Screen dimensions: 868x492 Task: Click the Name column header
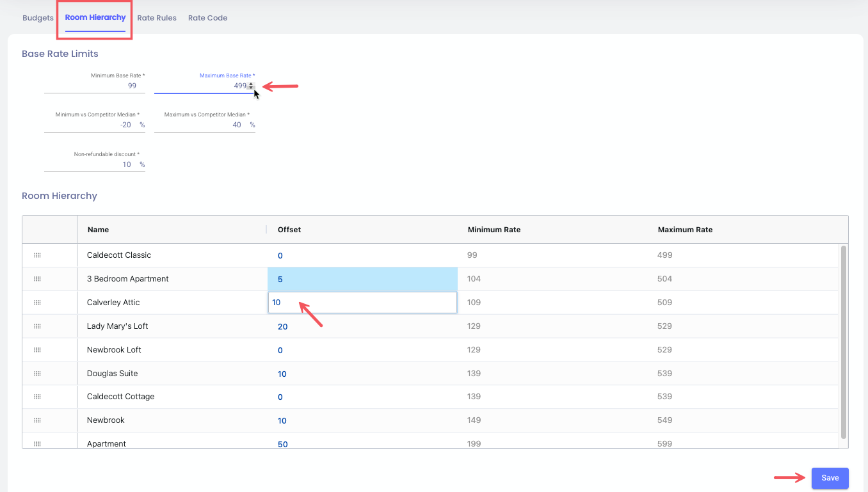[98, 230]
